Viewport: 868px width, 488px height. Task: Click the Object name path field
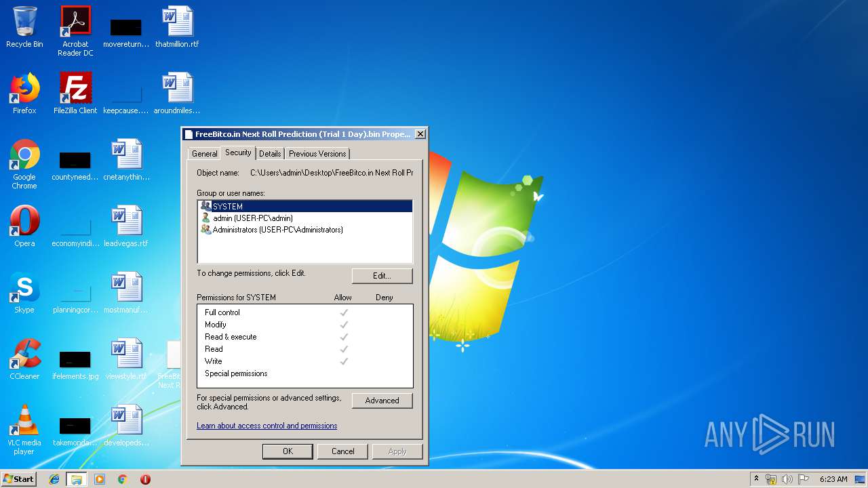click(332, 173)
